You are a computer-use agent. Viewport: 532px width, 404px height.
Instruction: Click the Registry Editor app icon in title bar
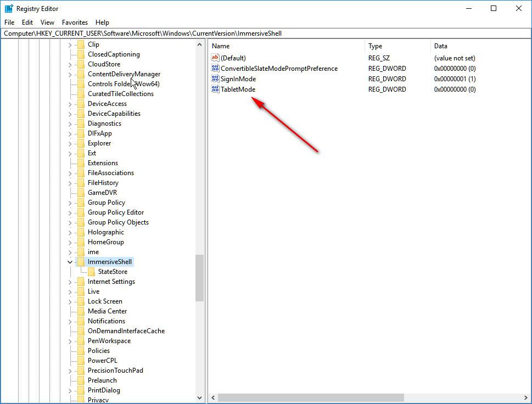click(x=8, y=8)
